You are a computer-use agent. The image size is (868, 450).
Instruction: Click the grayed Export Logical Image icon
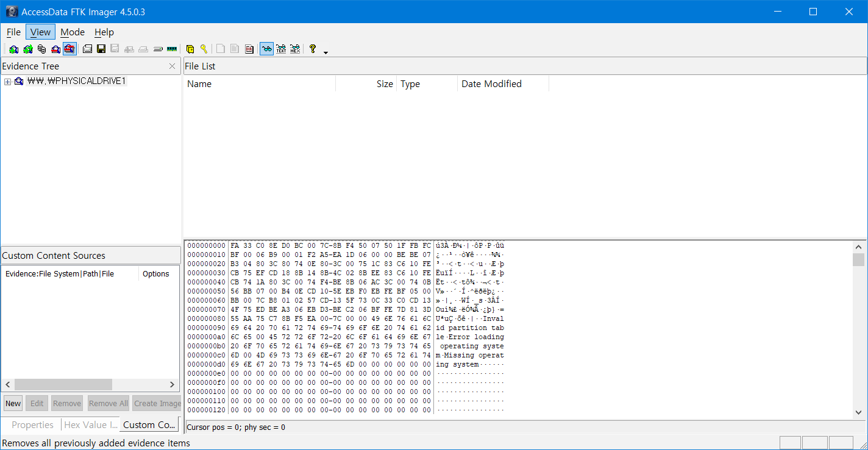coord(115,49)
